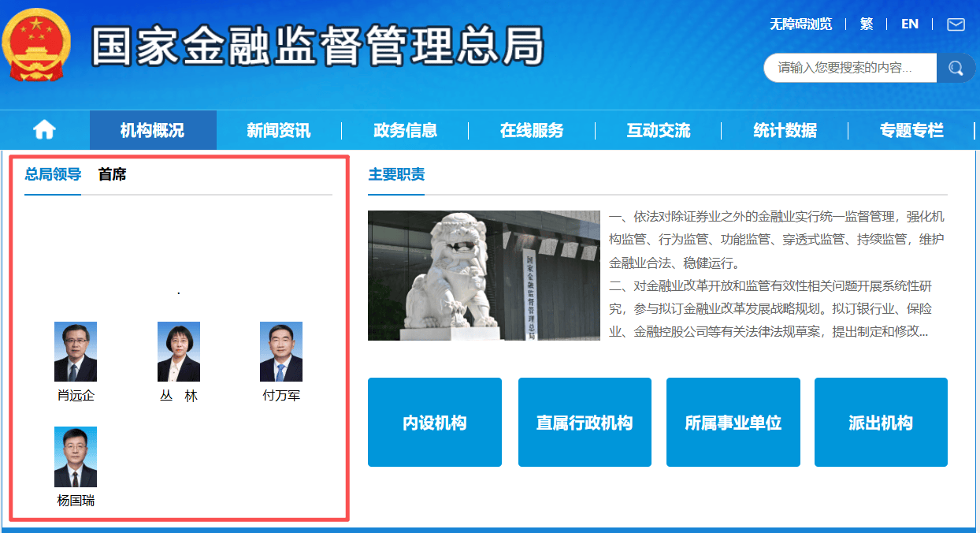The image size is (980, 533).
Task: Open the mail envelope icon
Action: click(956, 24)
